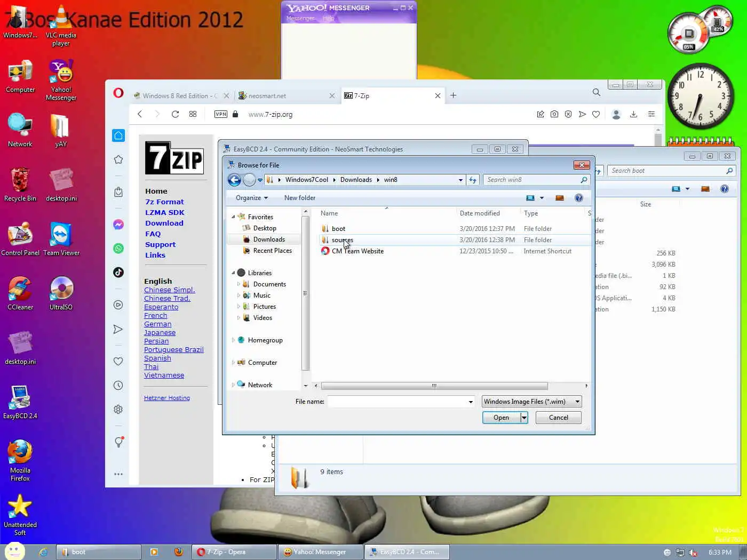Image resolution: width=747 pixels, height=560 pixels.
Task: Open the Download link on 7-Zip site
Action: tap(164, 223)
